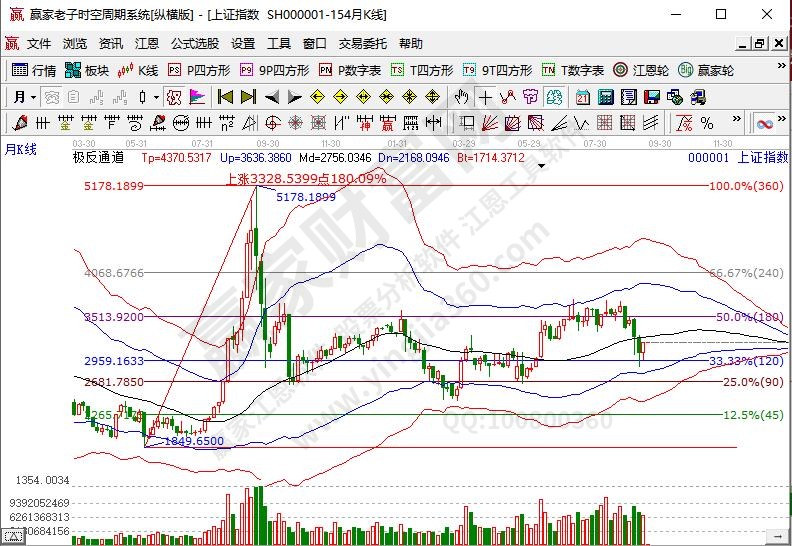Viewport: 792px width, 546px height.
Task: Open the calculator tool icon
Action: 605,97
